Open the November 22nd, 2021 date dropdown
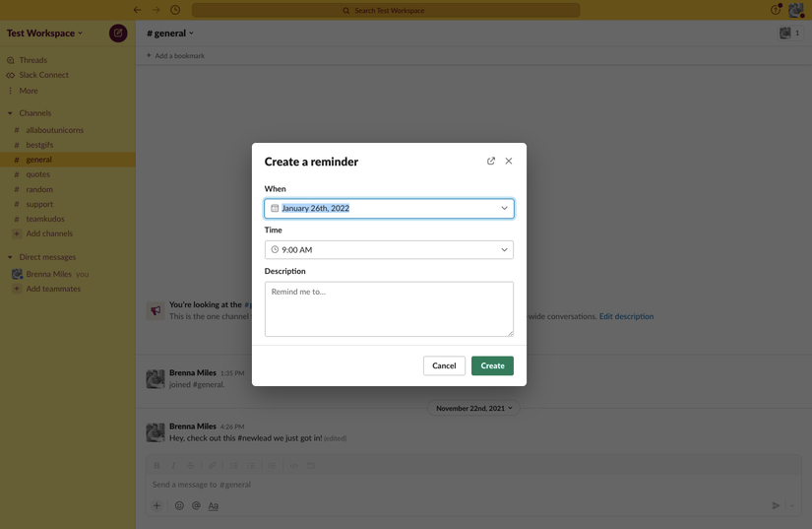Image resolution: width=812 pixels, height=529 pixels. coord(473,408)
